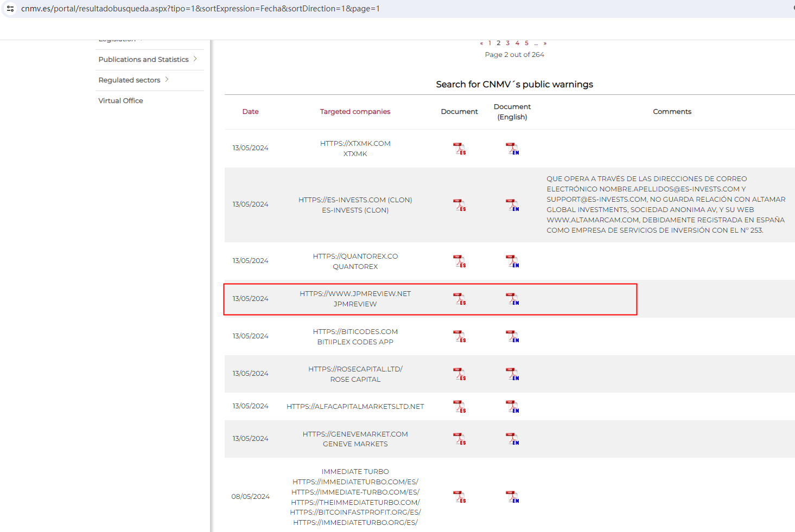Open Spanish PDF for ROSE CAPITAL warning
The height and width of the screenshot is (532, 795).
pyautogui.click(x=459, y=374)
